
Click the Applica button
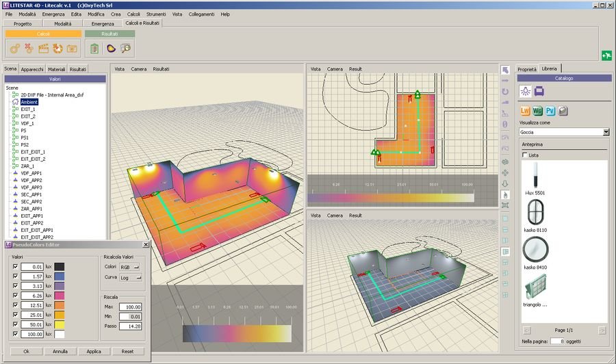coord(94,352)
